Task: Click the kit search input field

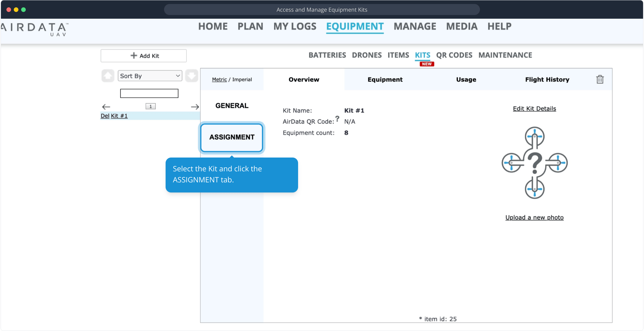Action: 149,93
